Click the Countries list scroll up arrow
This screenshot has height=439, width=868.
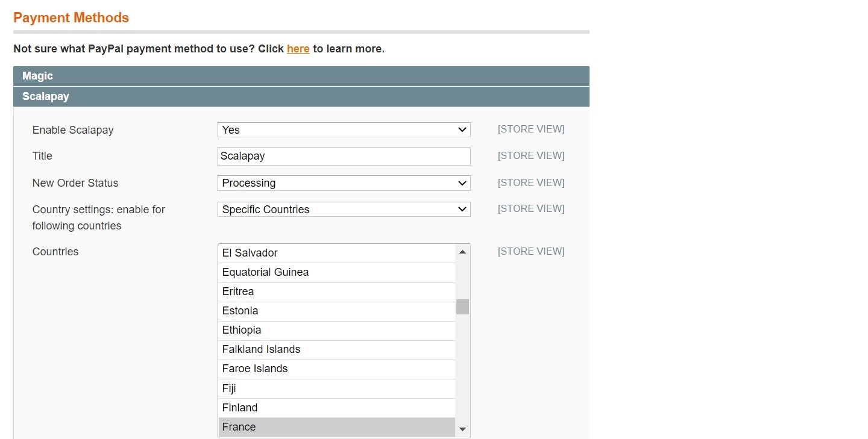pos(462,252)
